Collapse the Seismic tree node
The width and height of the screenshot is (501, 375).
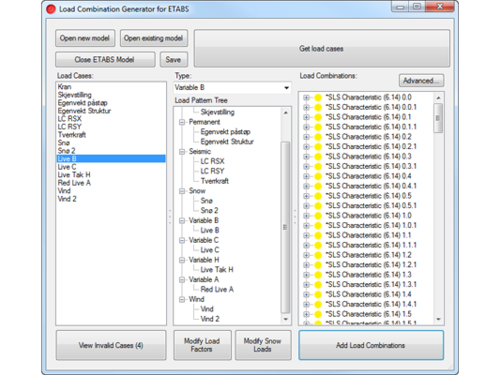click(x=182, y=152)
